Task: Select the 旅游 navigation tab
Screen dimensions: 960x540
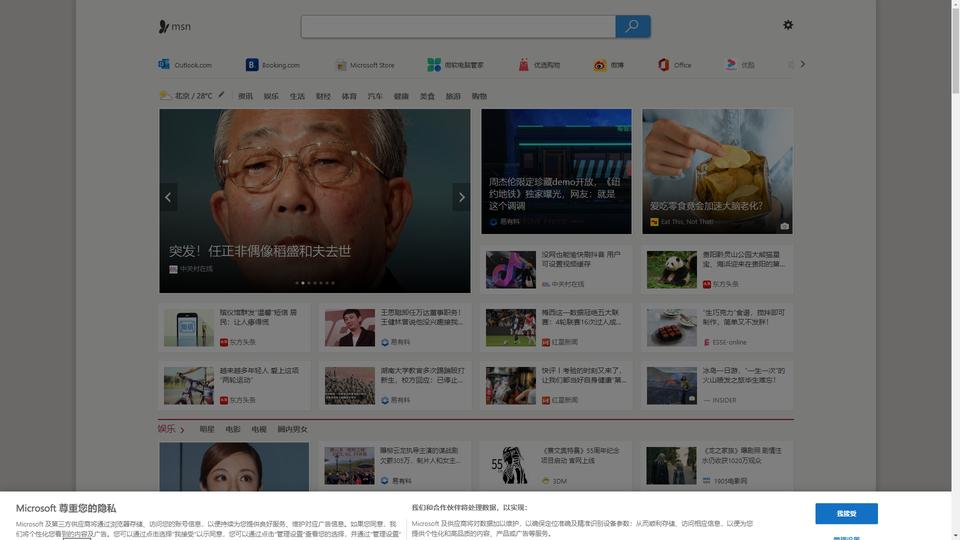Action: 453,96
